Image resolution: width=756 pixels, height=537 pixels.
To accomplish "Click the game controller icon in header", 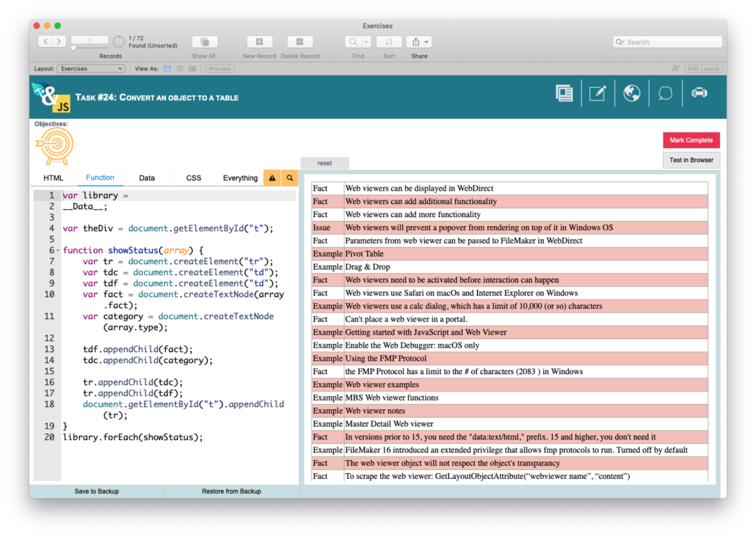I will (x=699, y=93).
